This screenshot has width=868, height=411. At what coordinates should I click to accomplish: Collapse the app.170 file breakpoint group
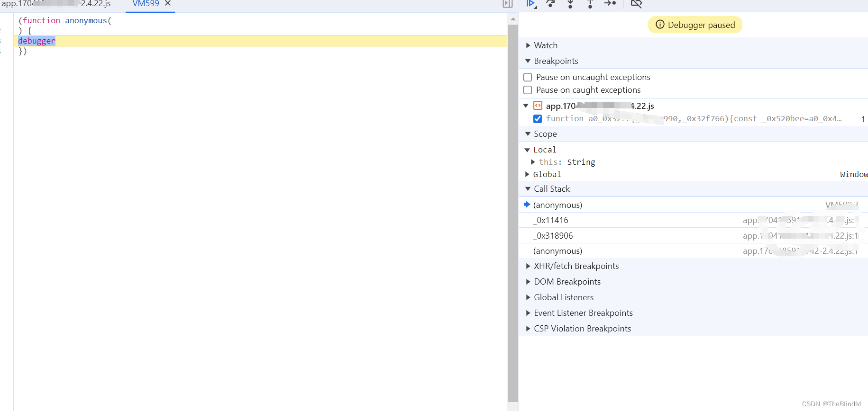[x=526, y=106]
